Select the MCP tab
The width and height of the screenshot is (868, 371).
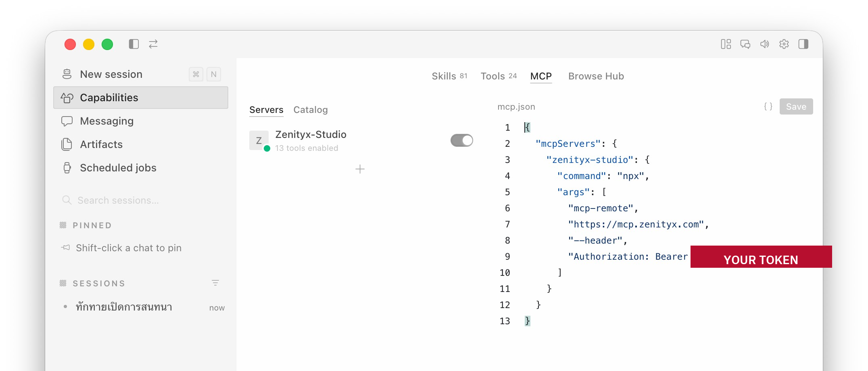(x=541, y=76)
